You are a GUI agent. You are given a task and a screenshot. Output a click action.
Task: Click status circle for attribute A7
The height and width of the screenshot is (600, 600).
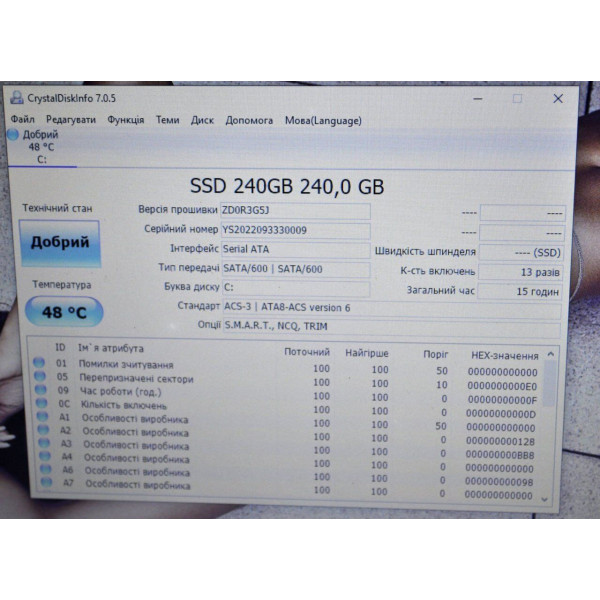point(46,483)
